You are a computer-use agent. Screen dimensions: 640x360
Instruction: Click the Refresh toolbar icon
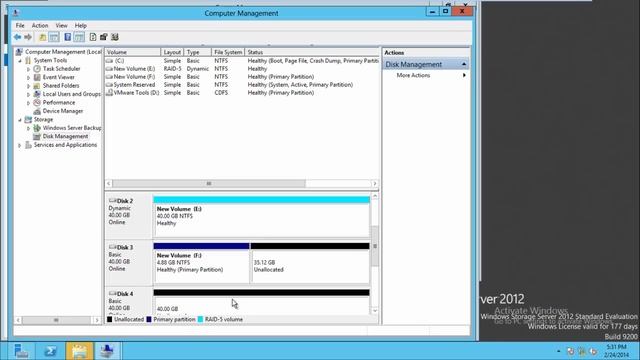coord(93,37)
